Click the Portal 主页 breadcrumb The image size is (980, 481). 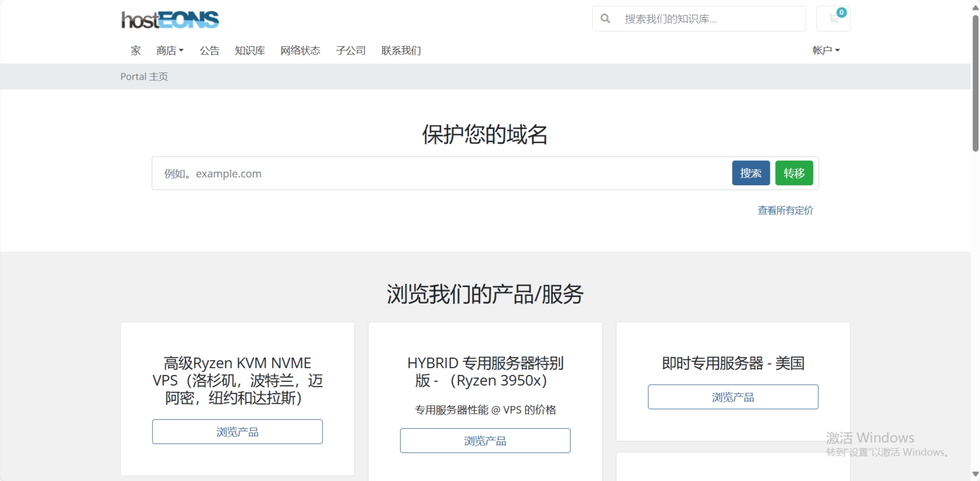[x=144, y=76]
